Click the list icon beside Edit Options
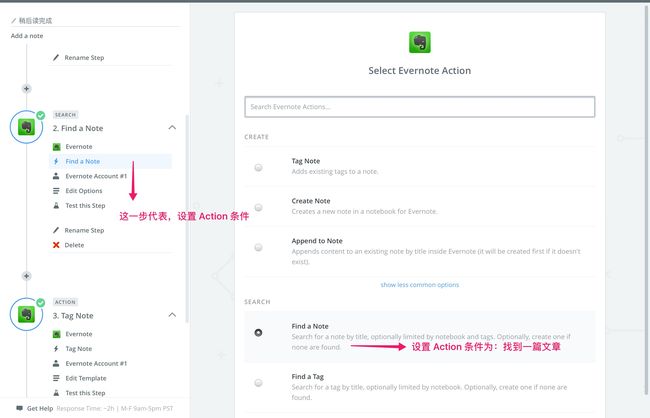Screen dimensions: 650x418 click(56, 191)
